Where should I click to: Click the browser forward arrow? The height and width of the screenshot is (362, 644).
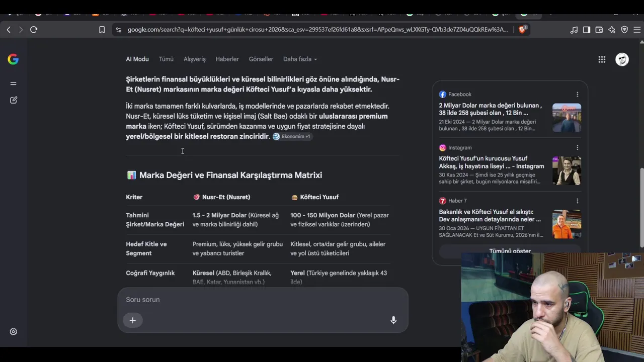[21, 30]
